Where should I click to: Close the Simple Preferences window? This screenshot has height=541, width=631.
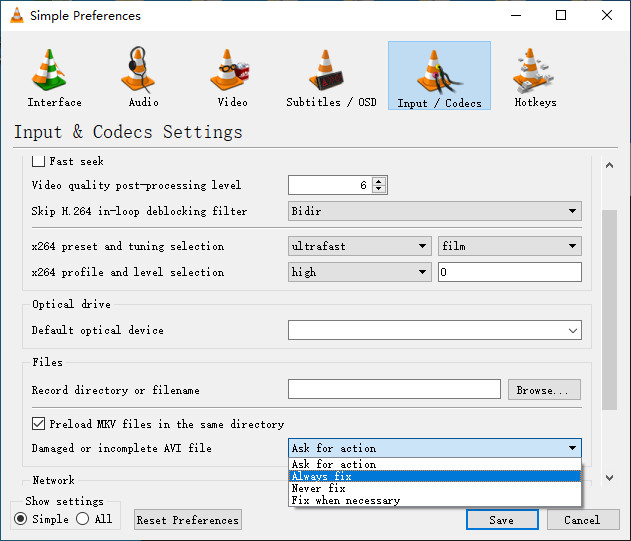click(x=606, y=15)
